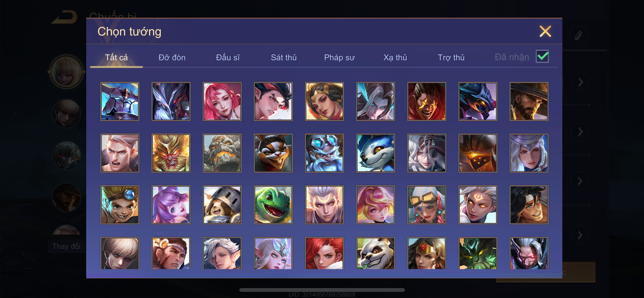
Task: Show the Pháp sư hero category
Action: (x=339, y=57)
